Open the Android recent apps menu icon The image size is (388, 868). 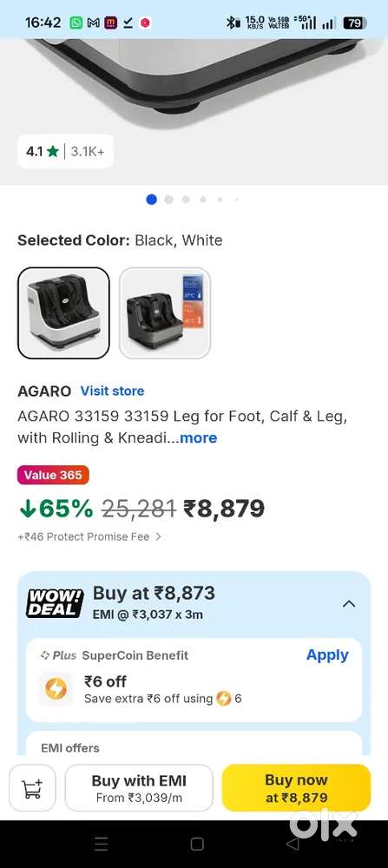coord(101,844)
